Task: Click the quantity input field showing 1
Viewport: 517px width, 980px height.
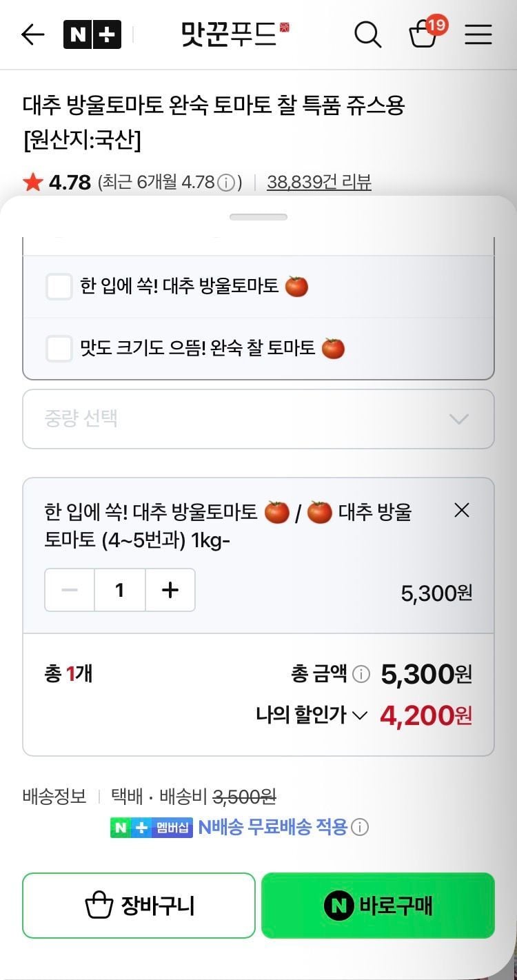Action: click(120, 590)
